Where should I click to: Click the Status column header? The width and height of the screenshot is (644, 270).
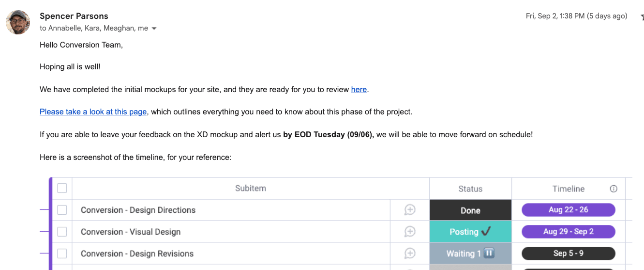tap(470, 189)
